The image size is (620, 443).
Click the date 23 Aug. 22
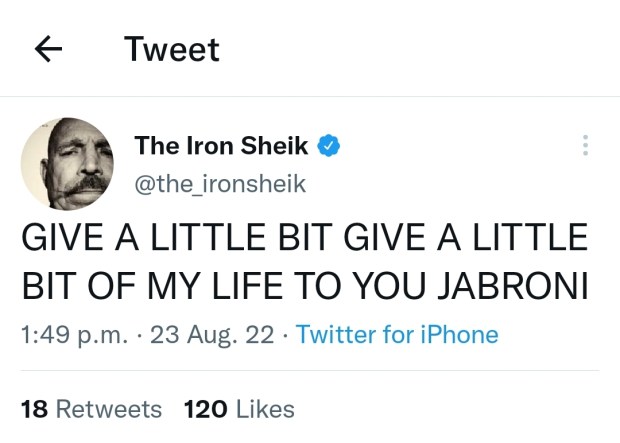point(211,334)
